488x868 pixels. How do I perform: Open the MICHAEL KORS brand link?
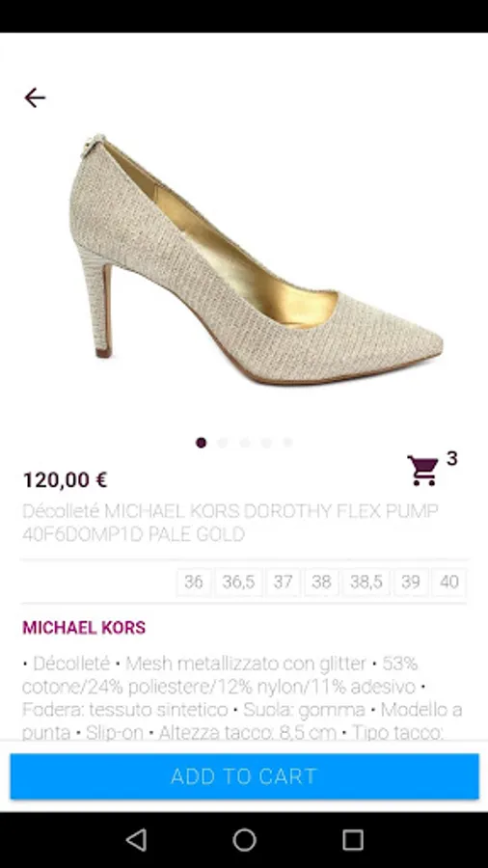[84, 628]
